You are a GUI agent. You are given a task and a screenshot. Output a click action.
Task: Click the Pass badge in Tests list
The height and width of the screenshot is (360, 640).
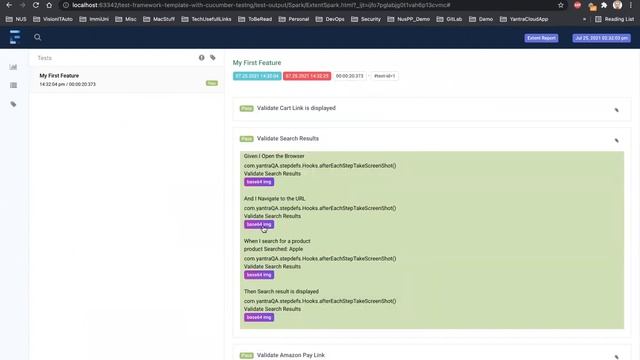(212, 83)
